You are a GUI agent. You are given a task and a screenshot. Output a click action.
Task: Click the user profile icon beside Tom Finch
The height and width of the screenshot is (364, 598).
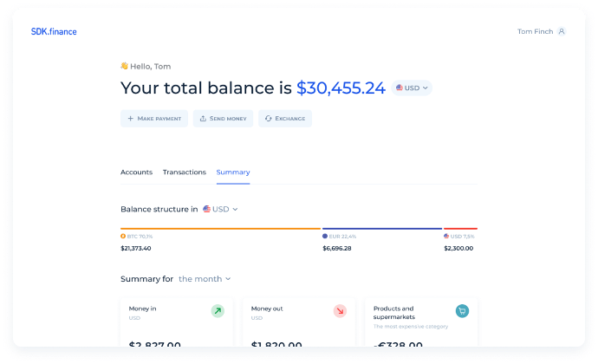tap(562, 31)
